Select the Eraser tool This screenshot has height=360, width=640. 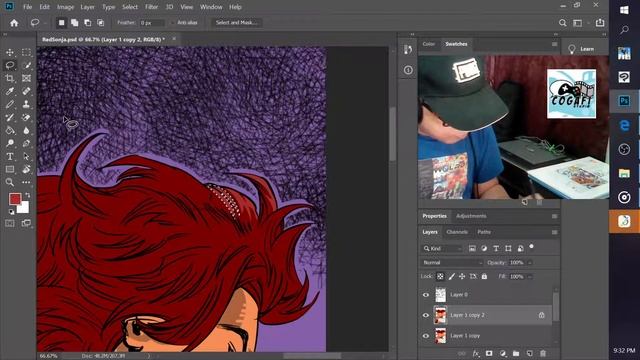[x=26, y=118]
